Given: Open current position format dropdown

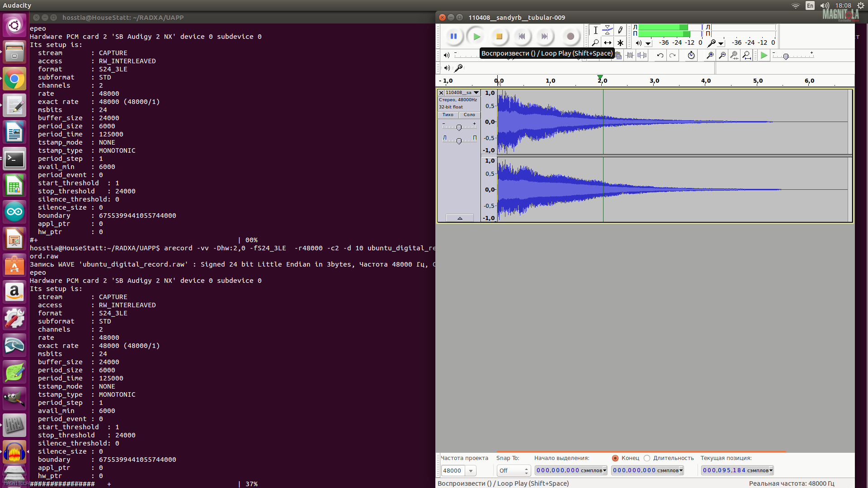Looking at the screenshot, I should (x=771, y=471).
